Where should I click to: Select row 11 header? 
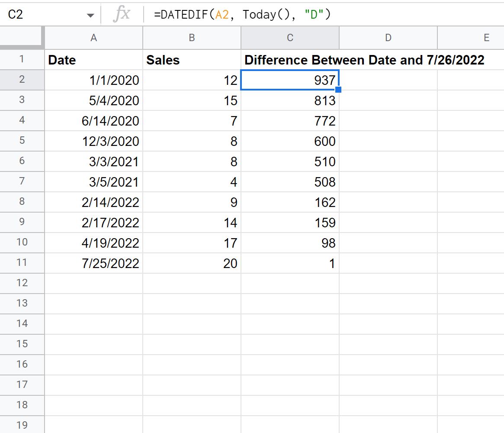tap(22, 263)
